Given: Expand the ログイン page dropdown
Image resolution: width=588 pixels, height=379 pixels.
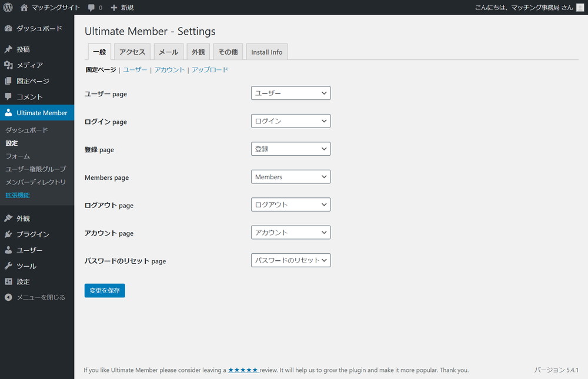Looking at the screenshot, I should pyautogui.click(x=290, y=121).
